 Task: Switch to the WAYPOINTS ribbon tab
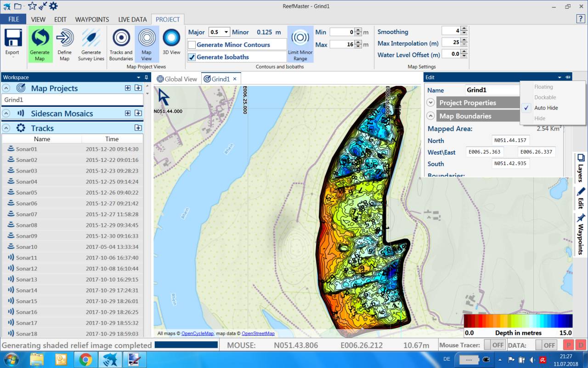tap(92, 19)
